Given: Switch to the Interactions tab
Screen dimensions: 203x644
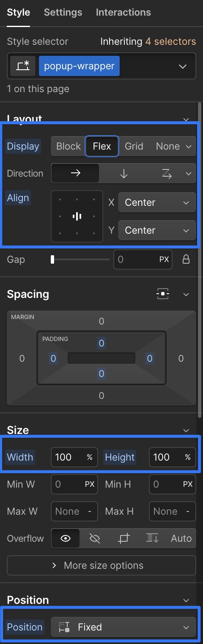Looking at the screenshot, I should tap(123, 12).
